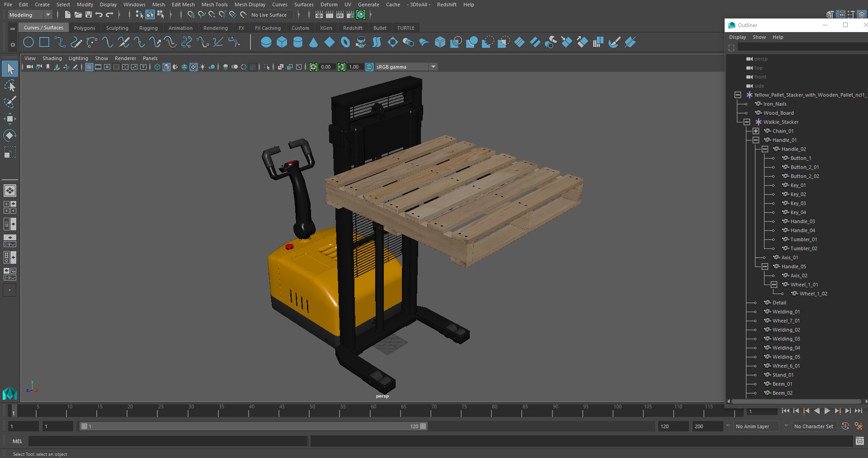Create a NURBS plane from the shelf
The width and height of the screenshot is (868, 458).
point(330,42)
